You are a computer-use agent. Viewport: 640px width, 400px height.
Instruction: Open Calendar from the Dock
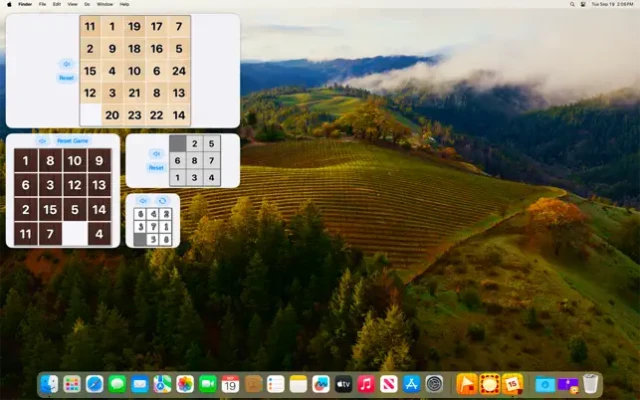point(230,384)
